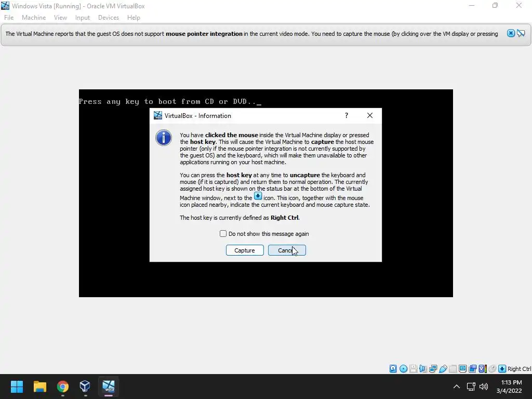Click the help question mark in dialog title

coord(347,115)
